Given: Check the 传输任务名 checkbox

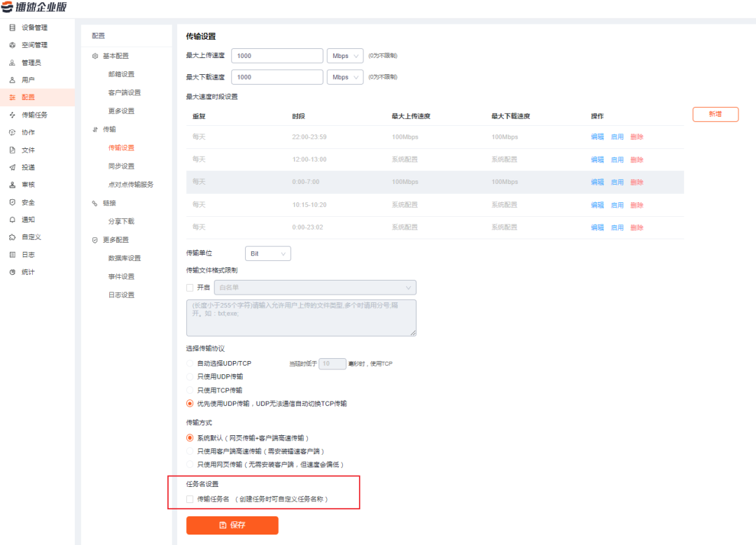Looking at the screenshot, I should (x=190, y=498).
